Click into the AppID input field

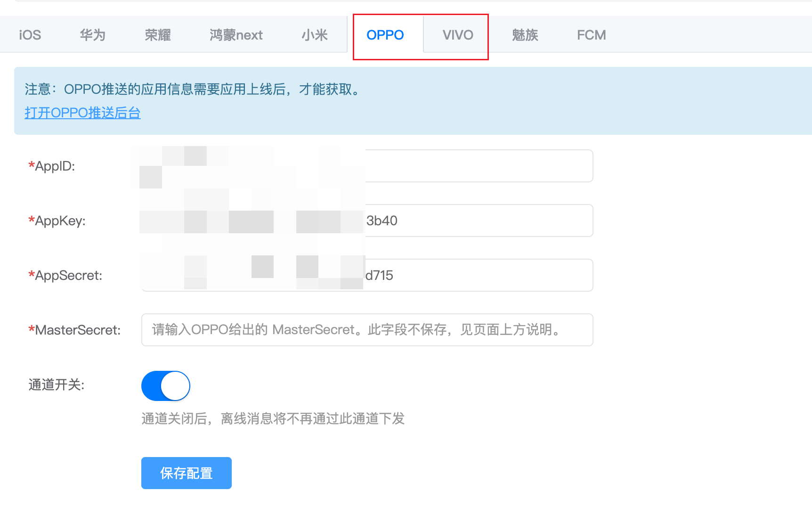478,166
